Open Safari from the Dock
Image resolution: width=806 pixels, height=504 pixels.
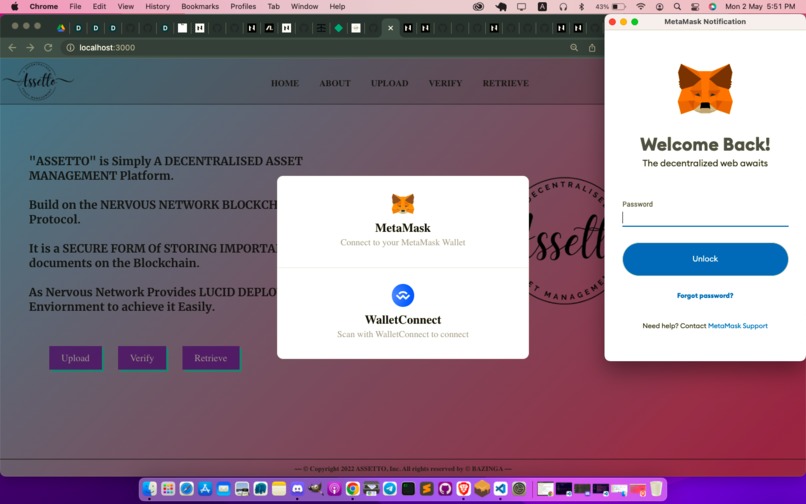[187, 488]
